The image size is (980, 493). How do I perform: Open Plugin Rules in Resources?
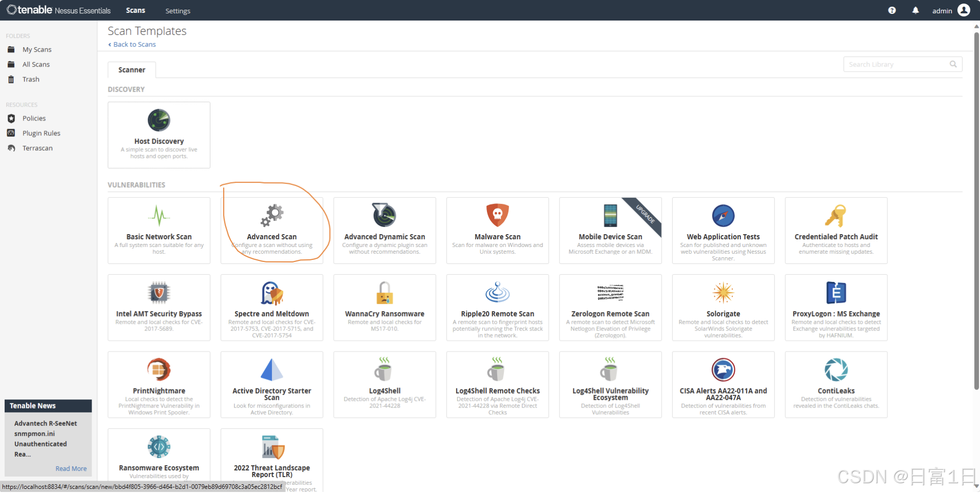[x=41, y=133]
